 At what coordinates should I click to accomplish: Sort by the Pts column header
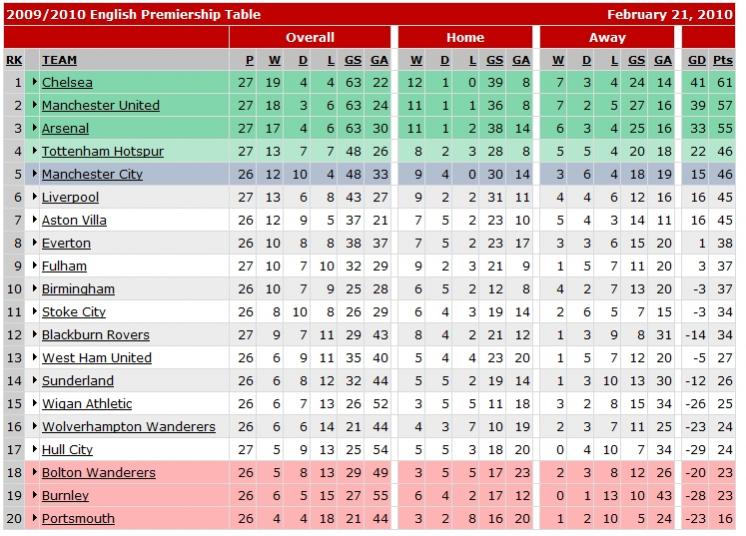(x=723, y=60)
